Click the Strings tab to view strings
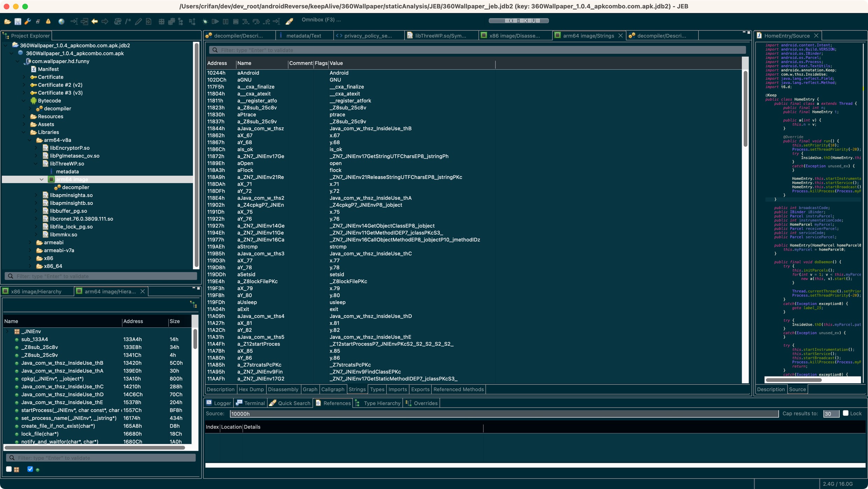Viewport: 868px width, 489px height. click(357, 389)
